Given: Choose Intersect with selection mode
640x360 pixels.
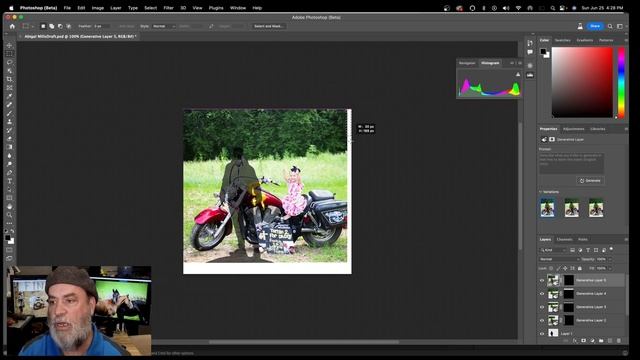Looking at the screenshot, I should (x=69, y=26).
